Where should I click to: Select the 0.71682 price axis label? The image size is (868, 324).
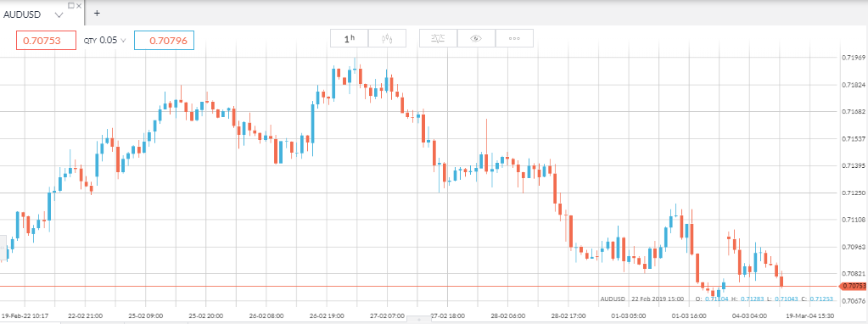tap(853, 112)
